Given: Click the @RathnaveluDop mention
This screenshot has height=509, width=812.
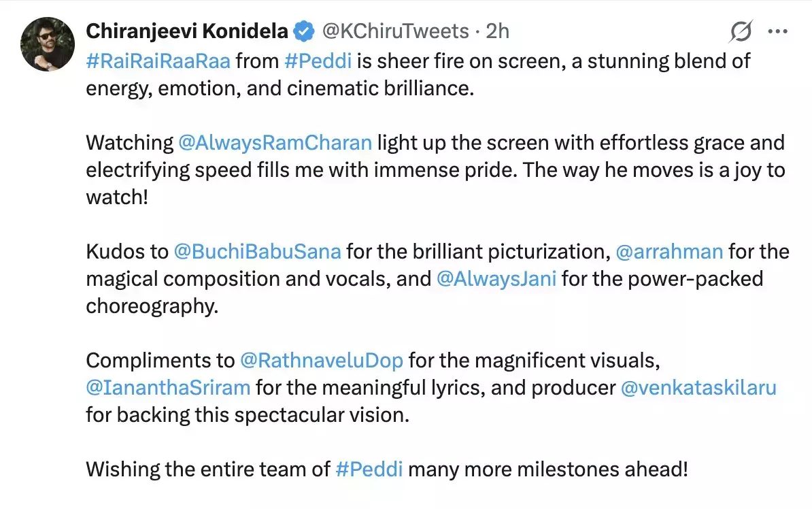Looking at the screenshot, I should point(321,361).
